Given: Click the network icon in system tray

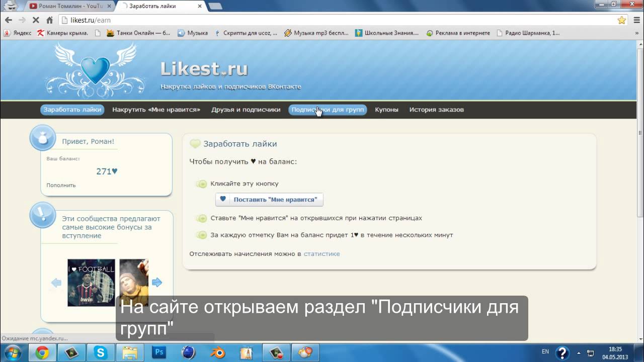Looking at the screenshot, I should pyautogui.click(x=591, y=352).
